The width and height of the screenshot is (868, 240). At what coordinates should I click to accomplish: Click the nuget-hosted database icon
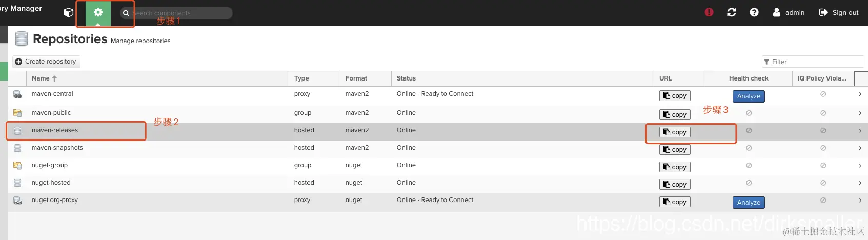pyautogui.click(x=17, y=183)
